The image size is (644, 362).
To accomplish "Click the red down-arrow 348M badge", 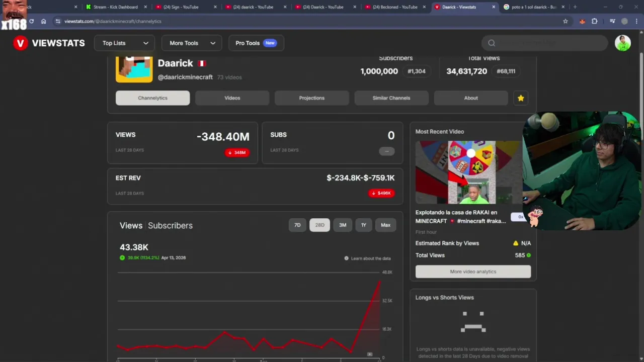I will tap(237, 152).
